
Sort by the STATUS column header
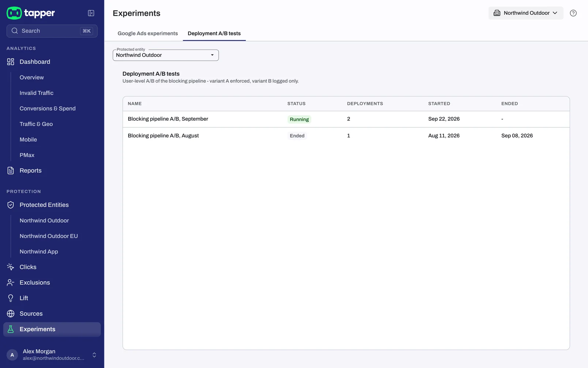296,104
